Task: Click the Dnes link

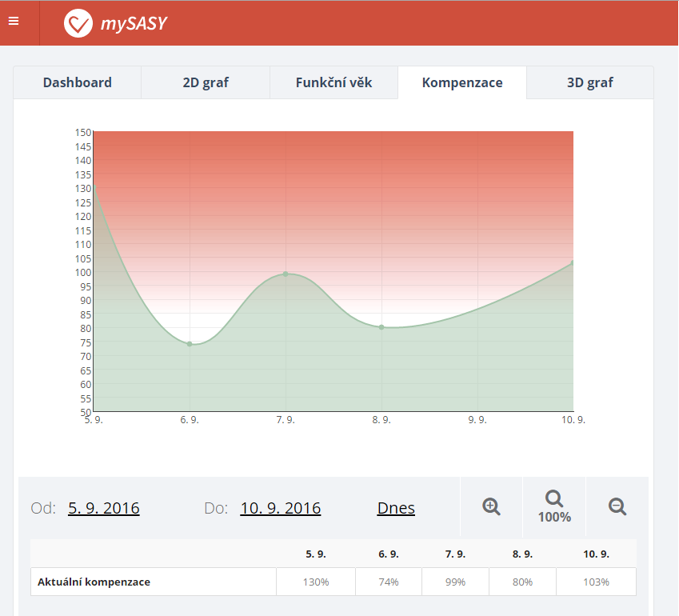Action: 396,508
